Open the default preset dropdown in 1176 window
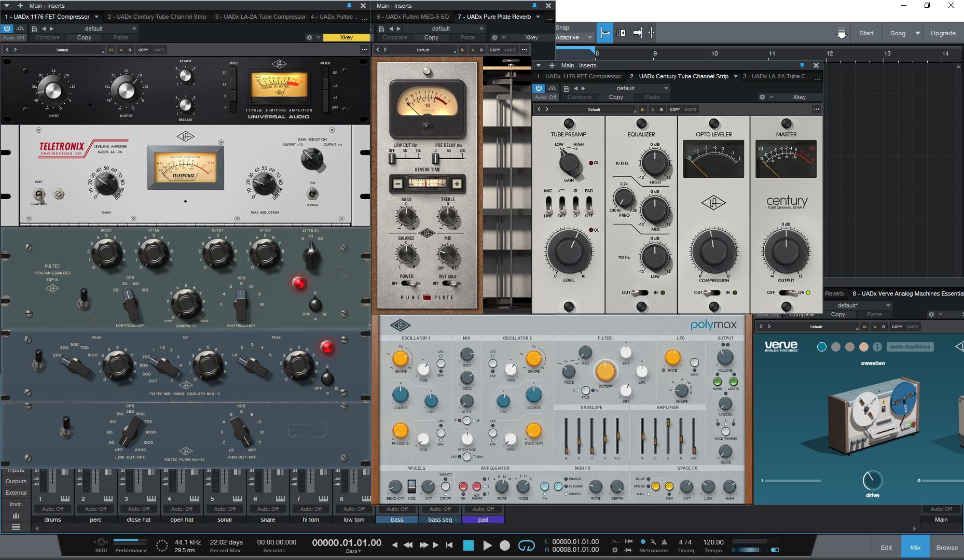 tap(98, 29)
